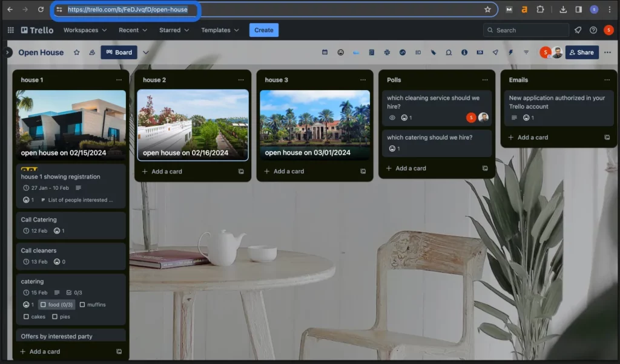Reload the page in browser
620x364 pixels.
tap(41, 10)
